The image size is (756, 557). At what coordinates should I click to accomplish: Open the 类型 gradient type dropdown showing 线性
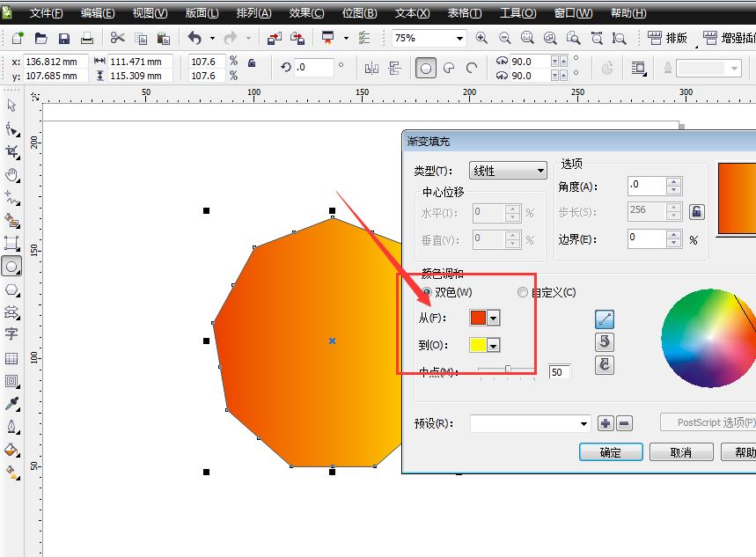pyautogui.click(x=539, y=170)
